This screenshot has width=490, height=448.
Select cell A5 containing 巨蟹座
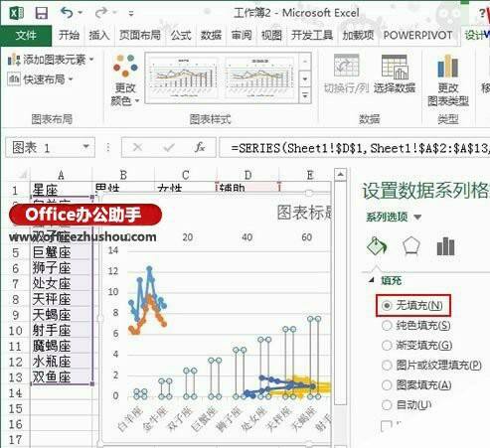[61, 252]
